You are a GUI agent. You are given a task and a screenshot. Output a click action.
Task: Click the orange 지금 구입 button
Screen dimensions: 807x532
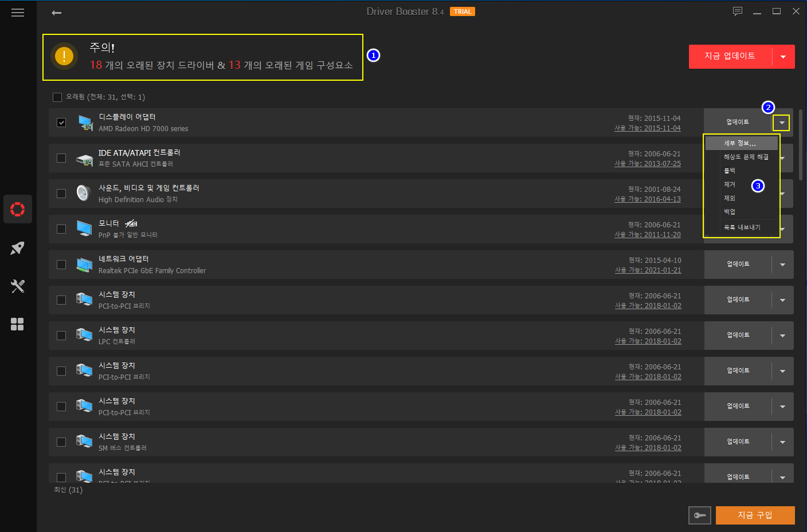click(x=755, y=515)
